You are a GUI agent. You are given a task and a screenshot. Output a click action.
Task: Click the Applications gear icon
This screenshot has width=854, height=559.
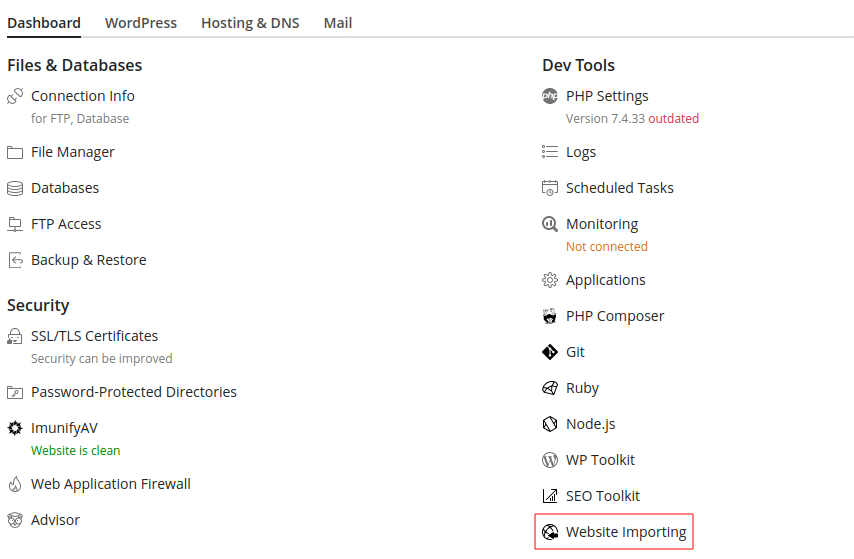[x=550, y=280]
